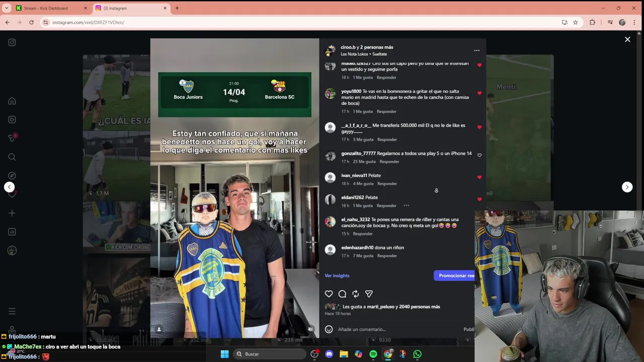Unlike eldani1262's comment heart
This screenshot has width=644, height=362.
point(479,199)
